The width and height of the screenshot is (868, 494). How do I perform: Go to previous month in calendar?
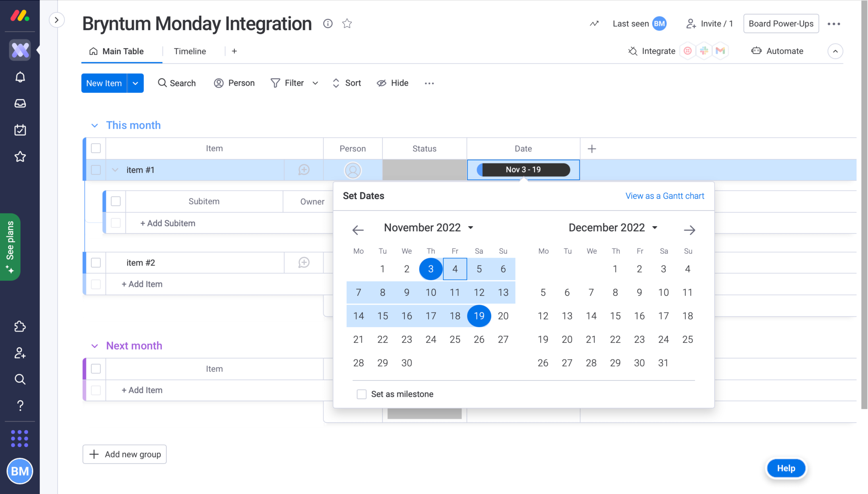click(x=358, y=230)
